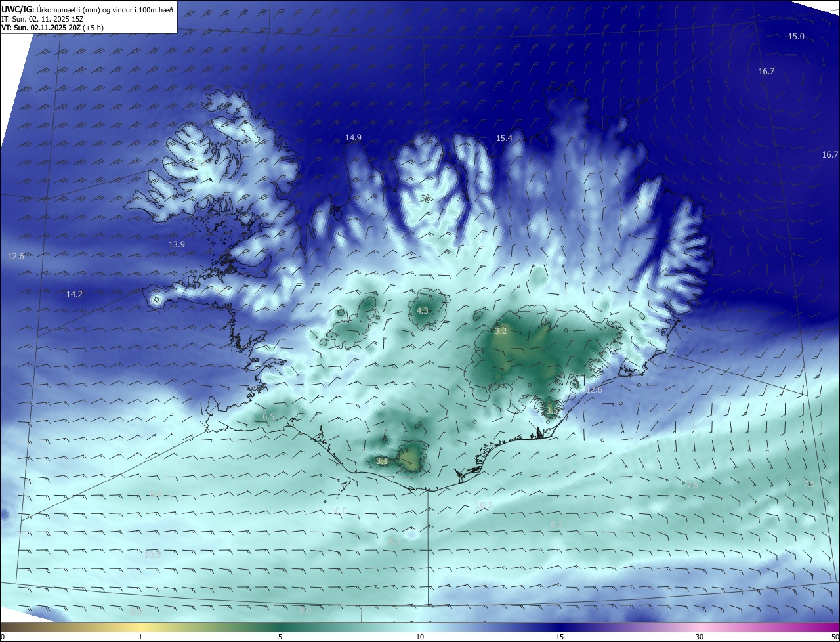Click the 12.6 label beside the Vatnajökull coast

click(594, 389)
